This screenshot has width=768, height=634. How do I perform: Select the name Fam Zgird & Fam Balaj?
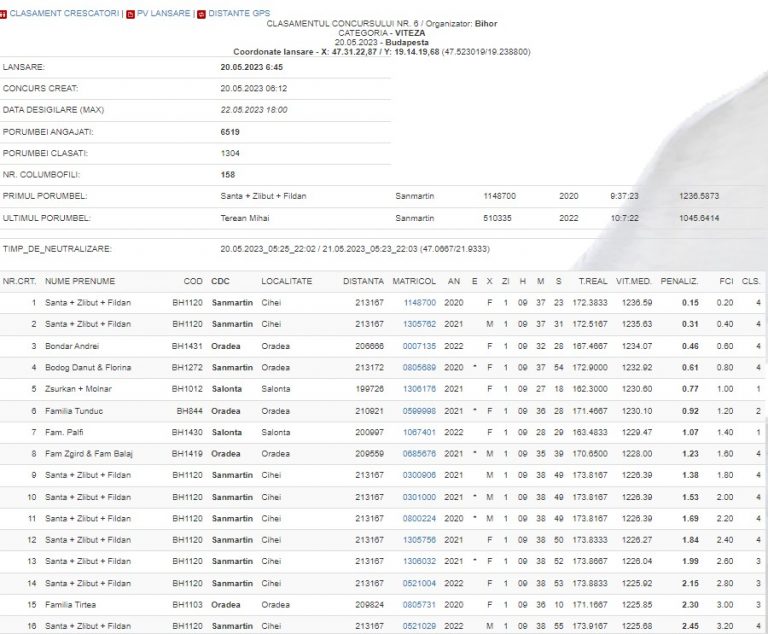(x=89, y=454)
